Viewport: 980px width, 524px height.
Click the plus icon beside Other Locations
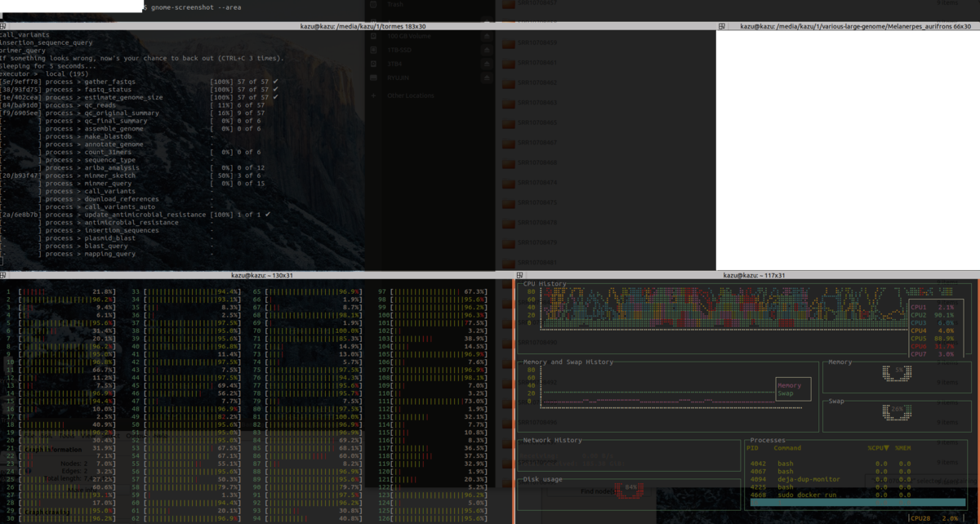pos(375,95)
